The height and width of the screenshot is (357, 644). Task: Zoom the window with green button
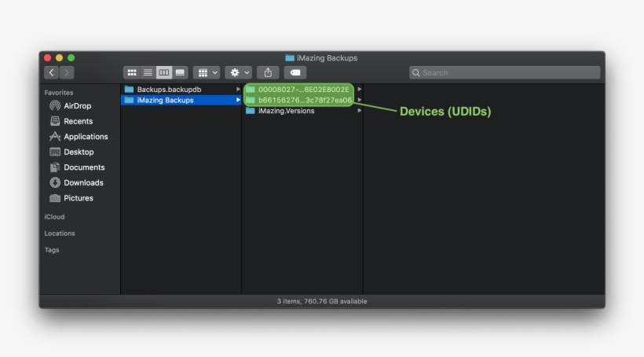point(71,58)
